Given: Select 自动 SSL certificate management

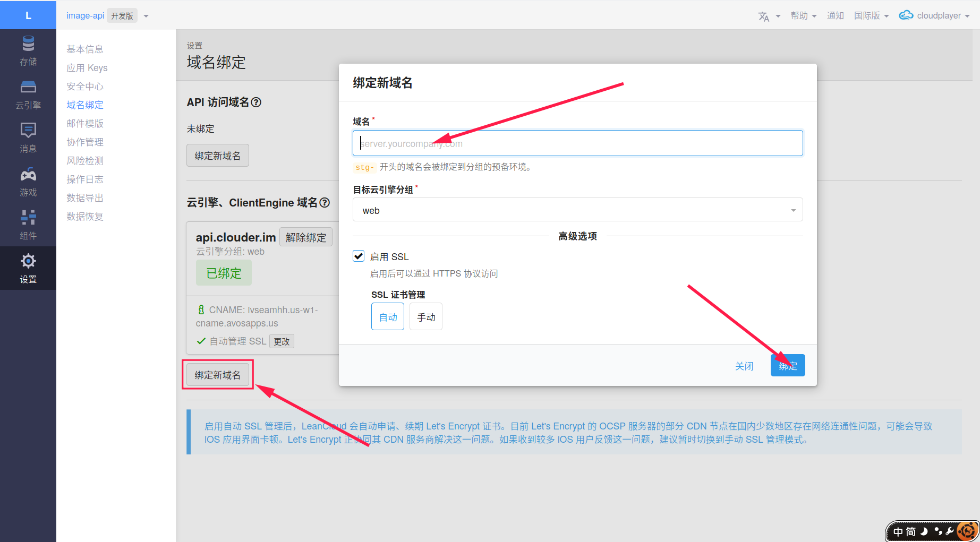Looking at the screenshot, I should (388, 317).
